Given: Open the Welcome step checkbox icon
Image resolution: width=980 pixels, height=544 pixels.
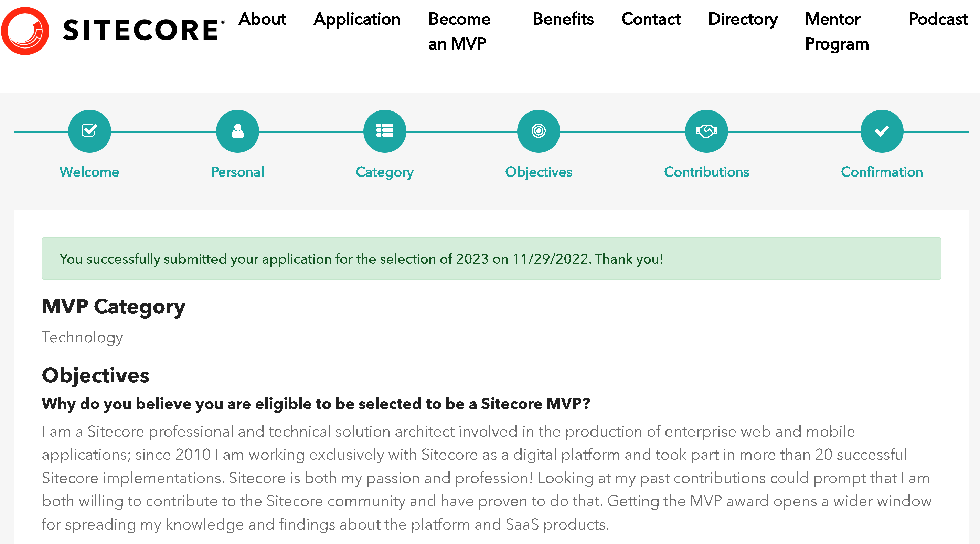Looking at the screenshot, I should pyautogui.click(x=89, y=131).
